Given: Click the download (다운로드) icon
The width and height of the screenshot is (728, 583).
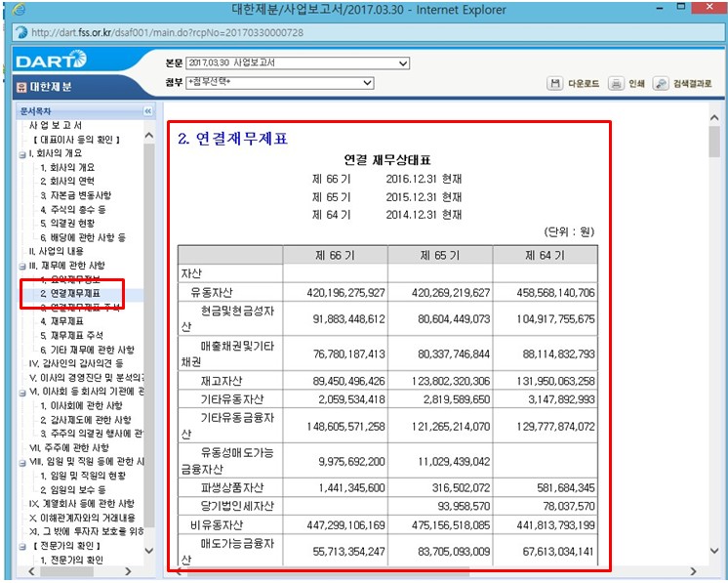Looking at the screenshot, I should [555, 84].
